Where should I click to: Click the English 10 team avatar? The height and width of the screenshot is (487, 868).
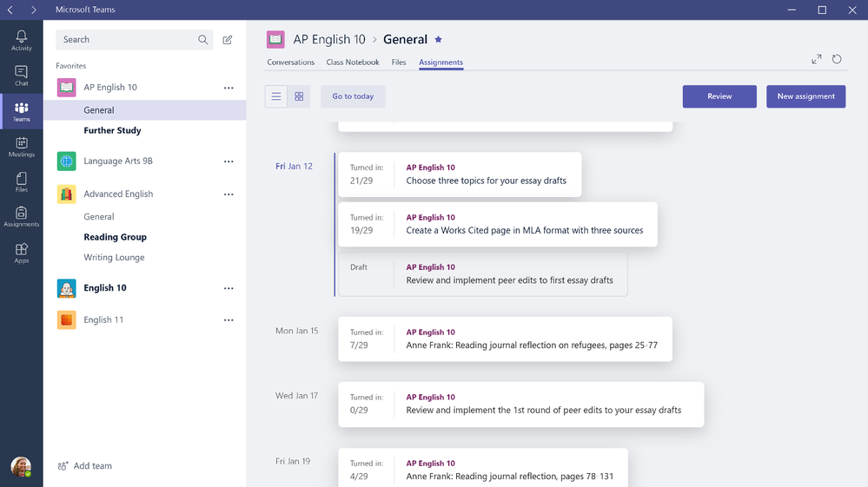[x=66, y=288]
